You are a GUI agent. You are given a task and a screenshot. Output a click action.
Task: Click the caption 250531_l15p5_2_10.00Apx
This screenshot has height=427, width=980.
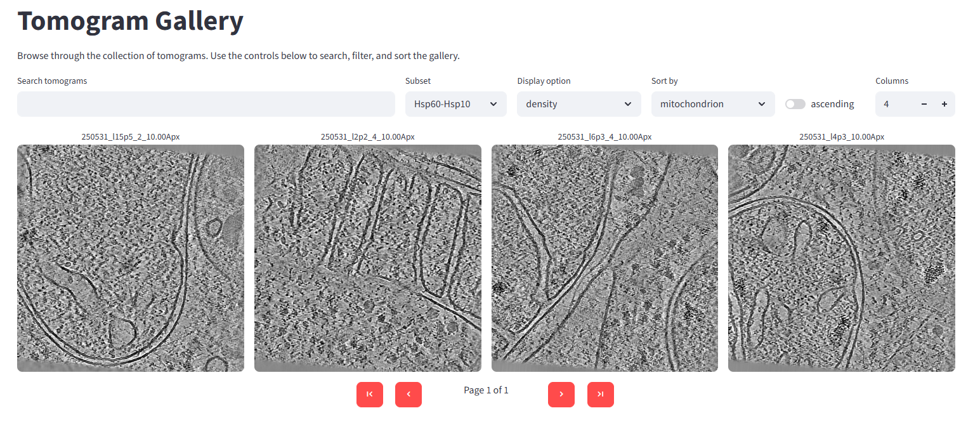(x=131, y=136)
